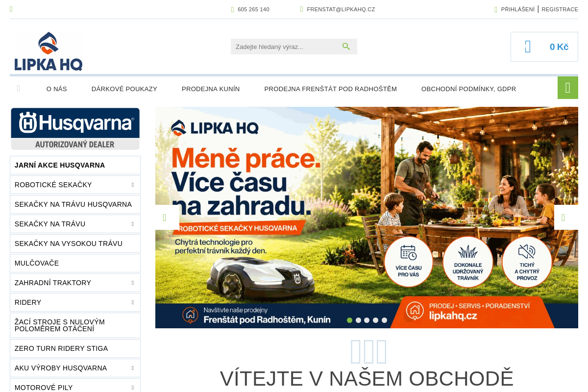The width and height of the screenshot is (588, 392).
Task: Select fourth slider dot
Action: click(375, 320)
